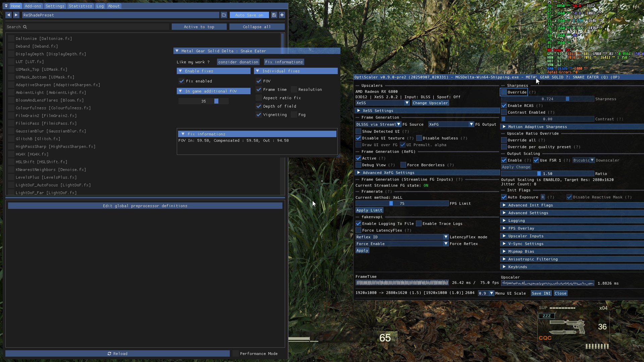Toggle XeFG Active checkbox

[358, 158]
